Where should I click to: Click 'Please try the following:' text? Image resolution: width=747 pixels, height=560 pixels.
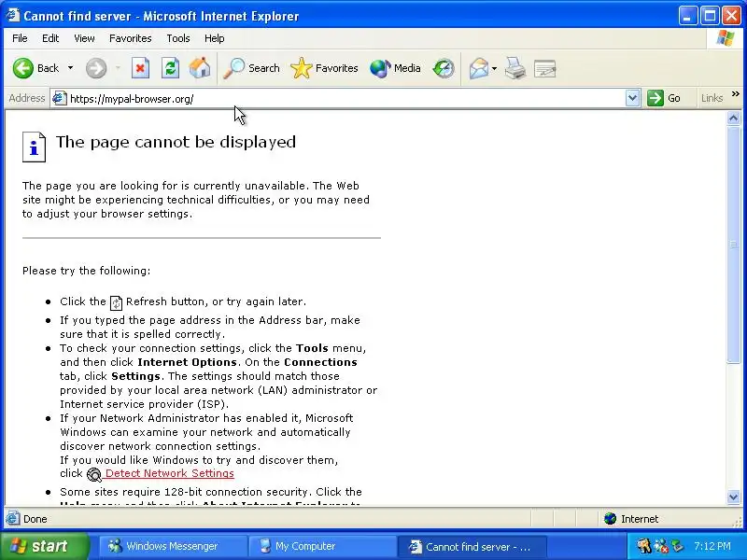pos(86,271)
